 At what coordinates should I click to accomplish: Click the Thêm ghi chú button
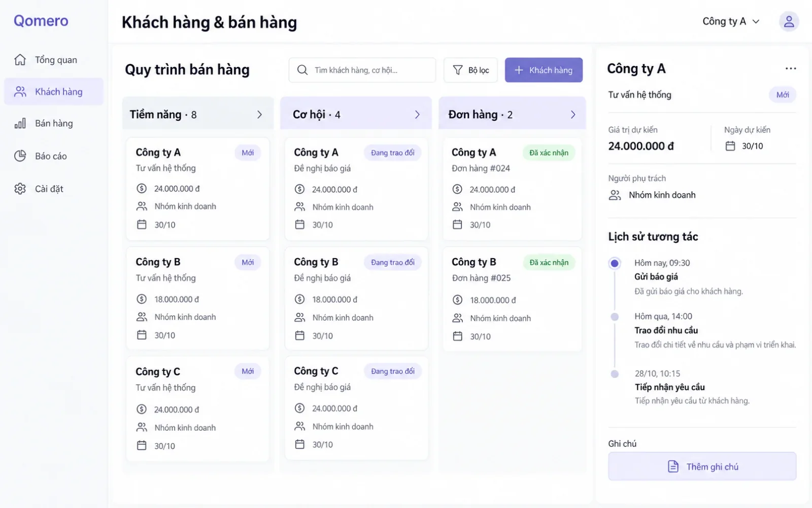702,466
